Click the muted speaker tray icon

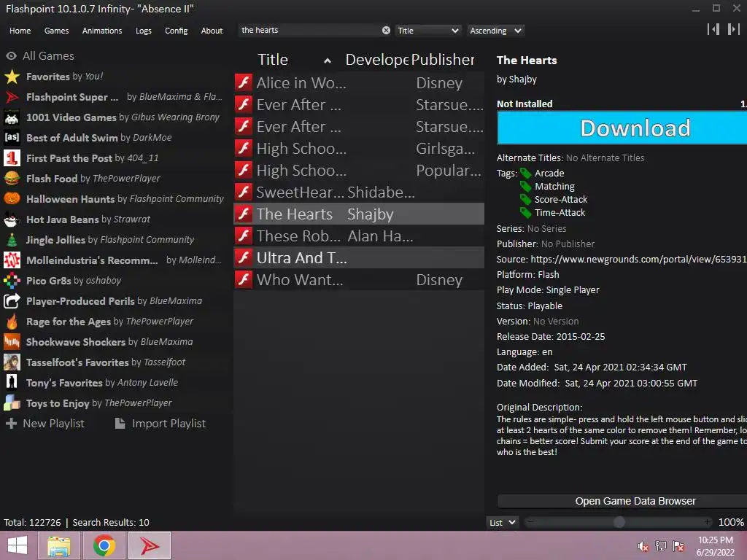click(643, 546)
